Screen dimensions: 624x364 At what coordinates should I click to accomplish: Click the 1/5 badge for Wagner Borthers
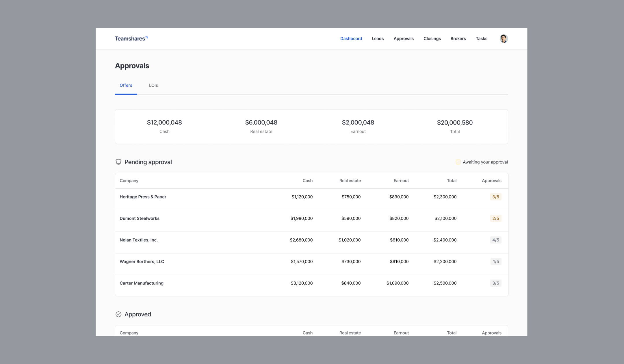coord(496,261)
